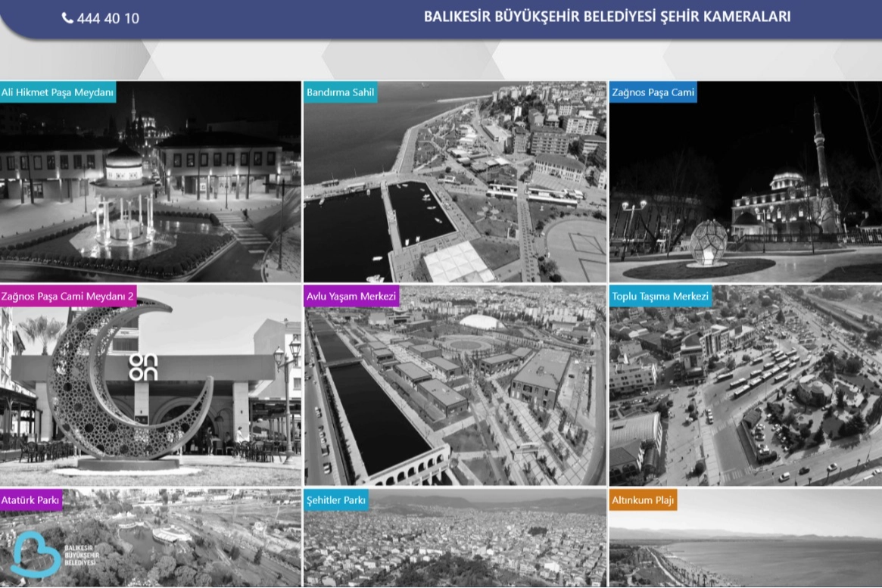882x588 pixels.
Task: Click the phone icon in header
Action: (x=67, y=18)
